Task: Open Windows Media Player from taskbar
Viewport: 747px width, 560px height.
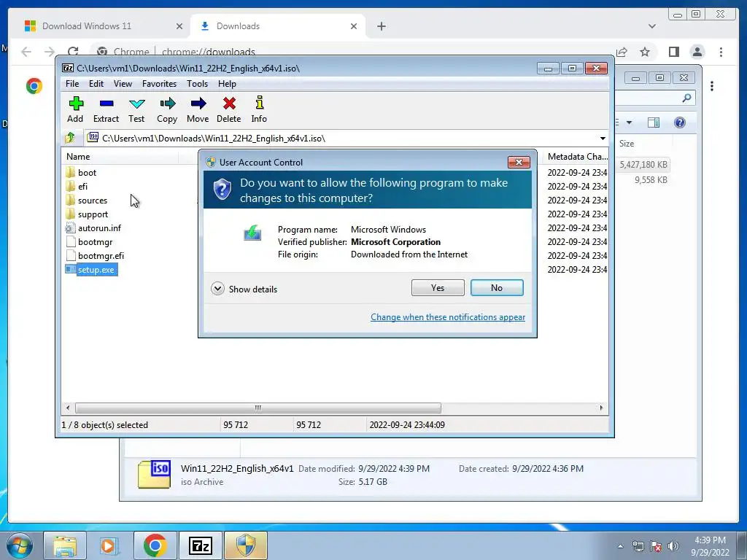Action: point(109,546)
